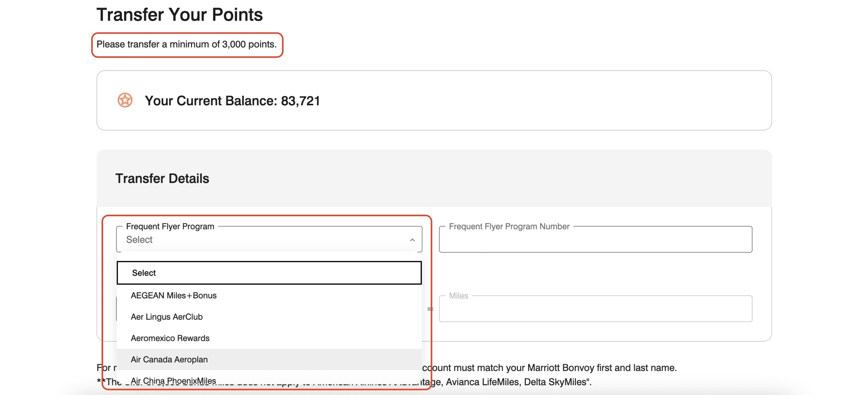Viewport: 868px width, 395px height.
Task: Collapse dropdown using the chevron arrow
Action: (x=412, y=240)
